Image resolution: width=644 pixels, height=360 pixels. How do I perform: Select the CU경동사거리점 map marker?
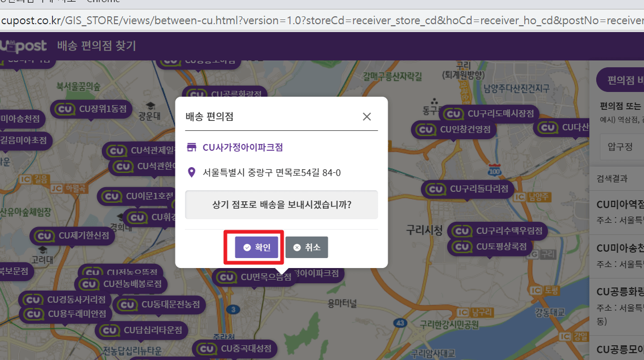(65, 300)
